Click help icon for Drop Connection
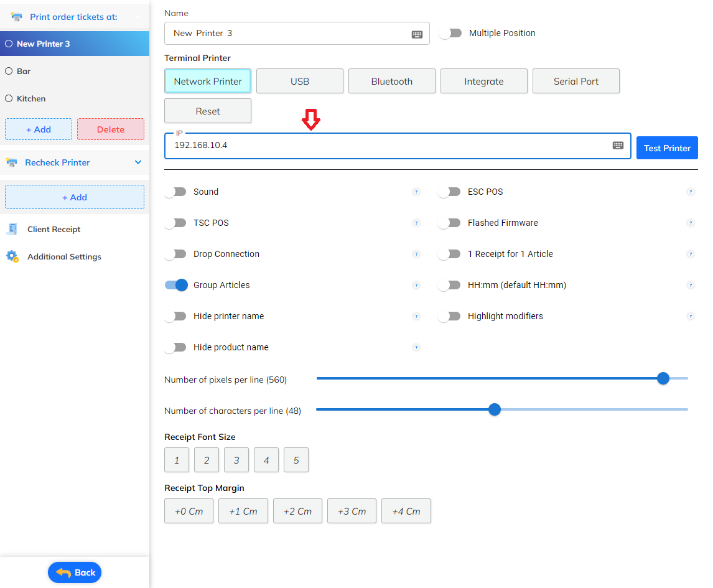713x588 pixels. 416,254
